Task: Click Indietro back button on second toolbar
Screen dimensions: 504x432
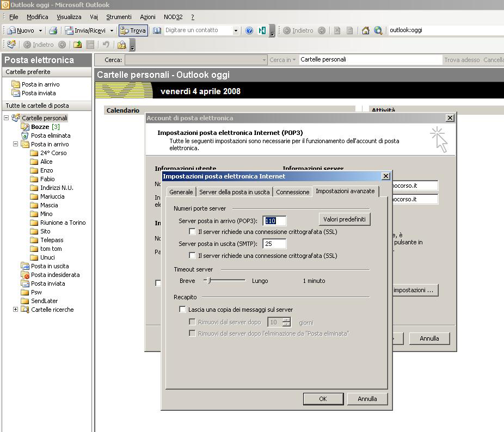Action: (39, 45)
